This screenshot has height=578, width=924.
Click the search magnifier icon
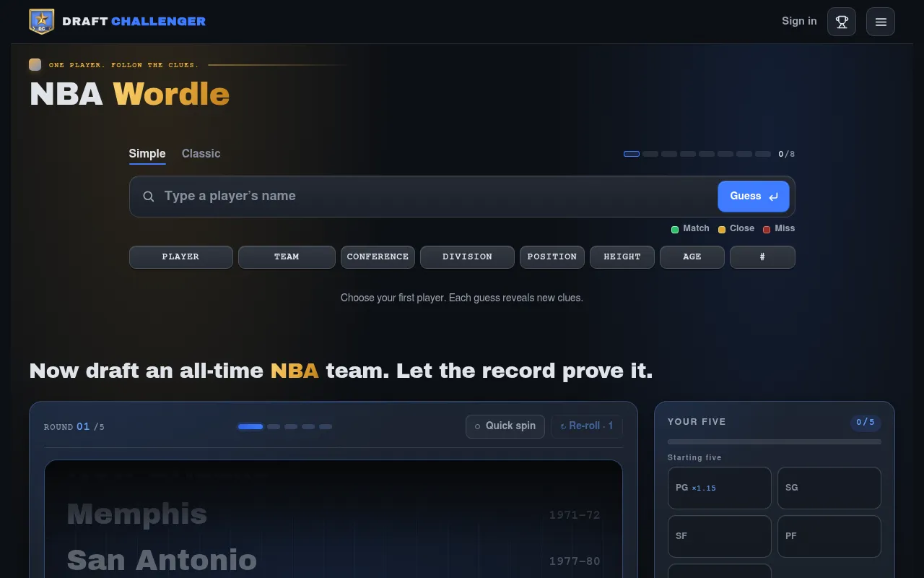(x=149, y=197)
